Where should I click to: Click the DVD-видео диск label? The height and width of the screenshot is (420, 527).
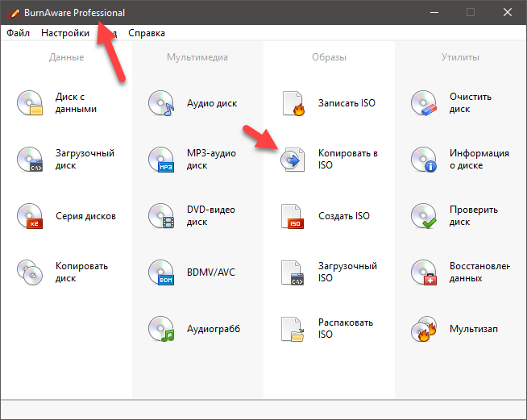211,216
